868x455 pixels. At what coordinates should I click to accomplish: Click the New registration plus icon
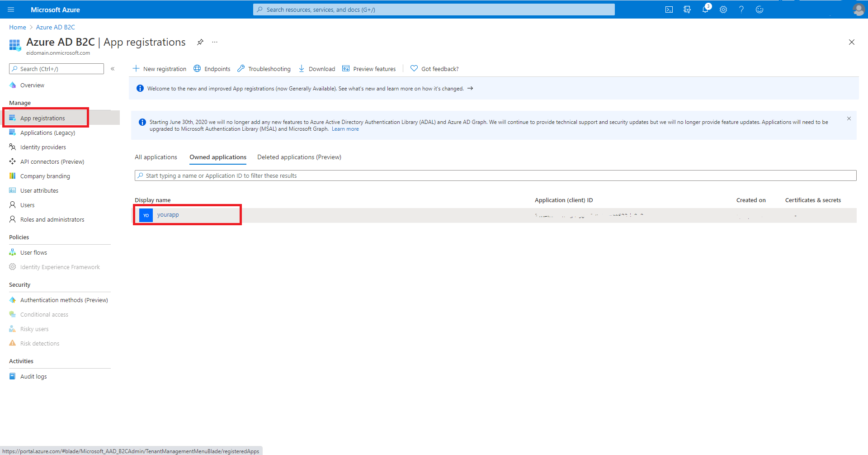[x=136, y=68]
